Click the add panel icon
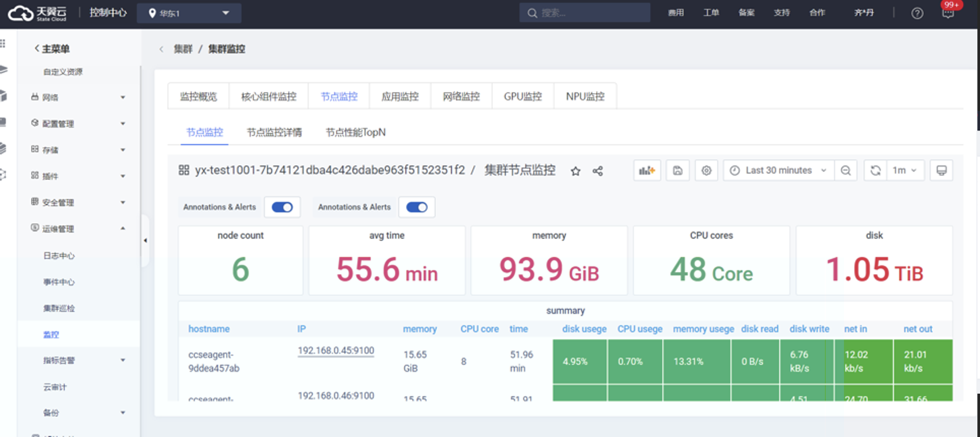Image resolution: width=980 pixels, height=437 pixels. point(647,170)
